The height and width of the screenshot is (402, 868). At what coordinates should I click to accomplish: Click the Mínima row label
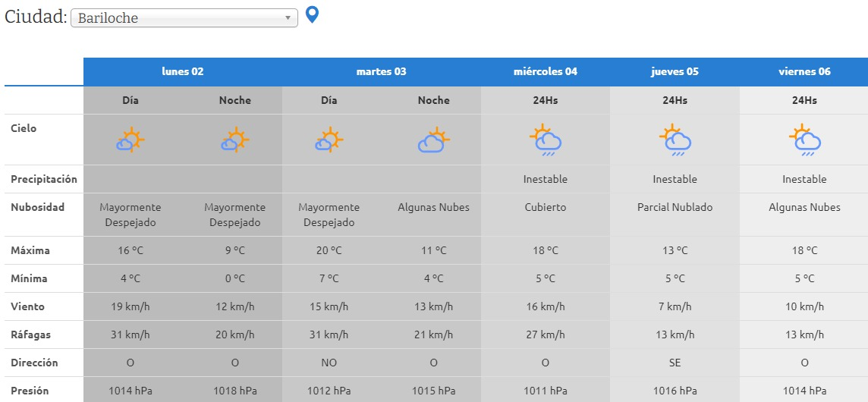(x=29, y=278)
